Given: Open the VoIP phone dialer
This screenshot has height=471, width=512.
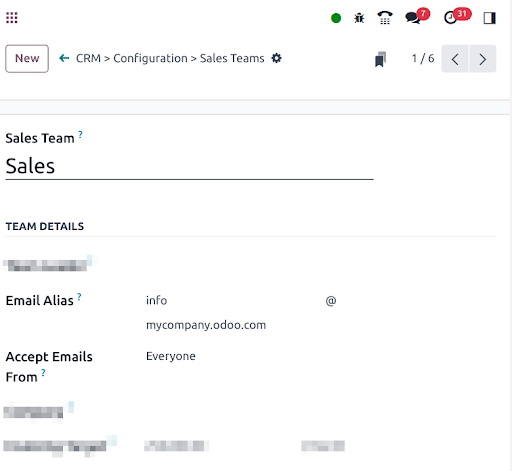Looking at the screenshot, I should click(385, 18).
